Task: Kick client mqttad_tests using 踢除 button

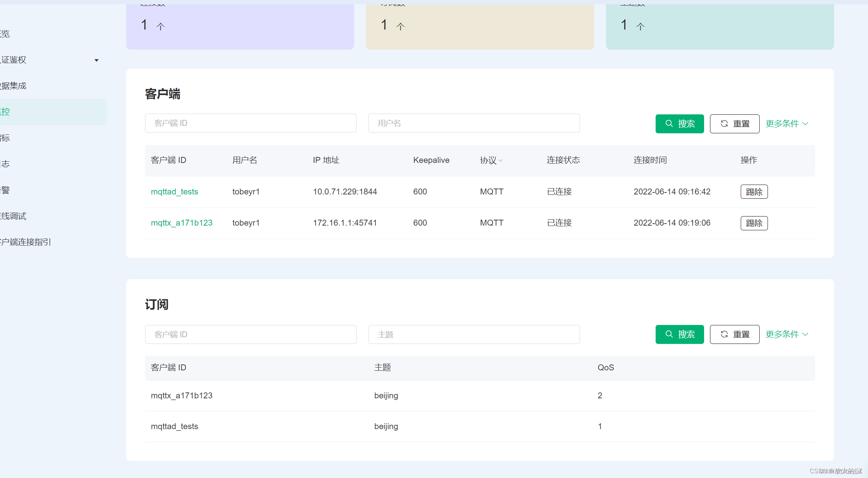Action: [754, 192]
